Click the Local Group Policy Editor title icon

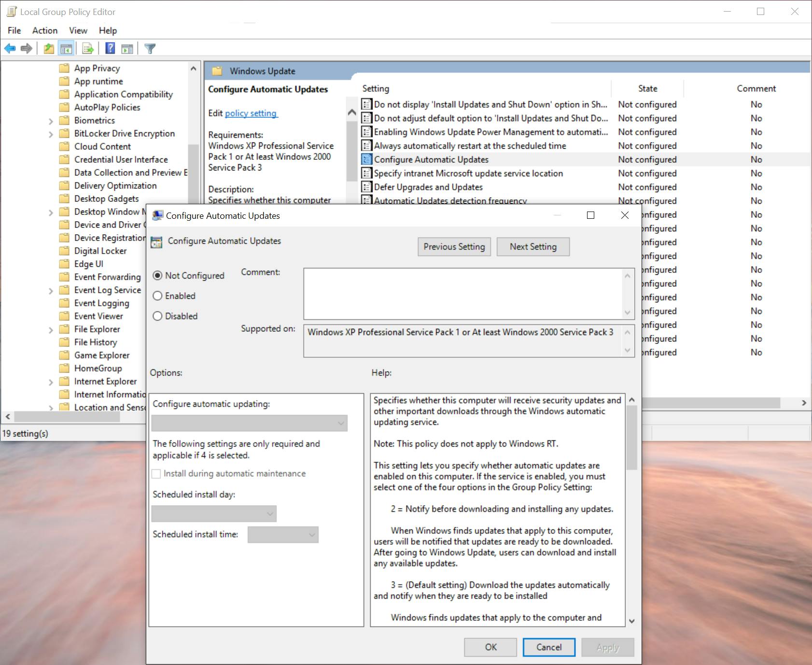pos(12,12)
